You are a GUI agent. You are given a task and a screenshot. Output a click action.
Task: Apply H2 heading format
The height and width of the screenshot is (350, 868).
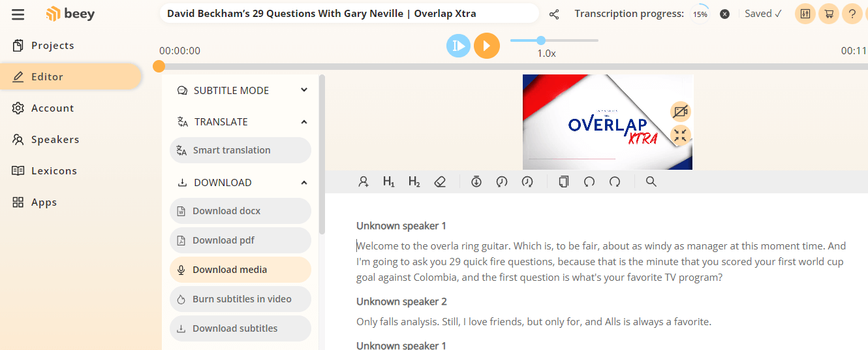414,182
